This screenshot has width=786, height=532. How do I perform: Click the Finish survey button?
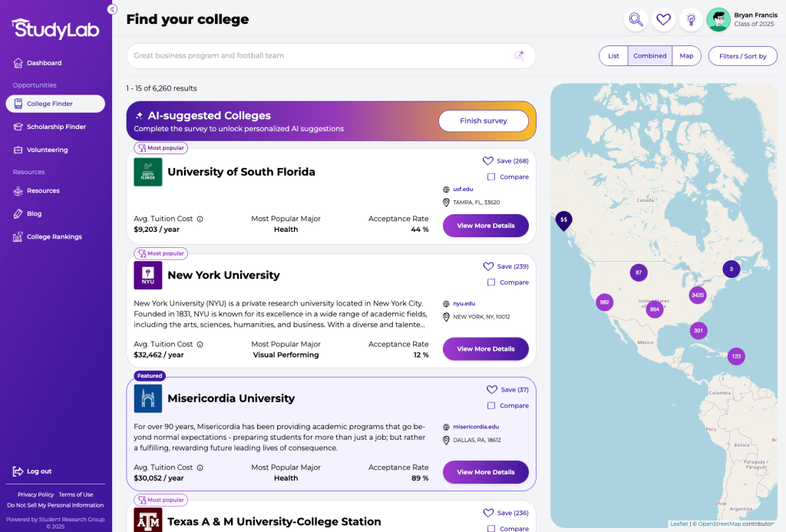point(483,121)
